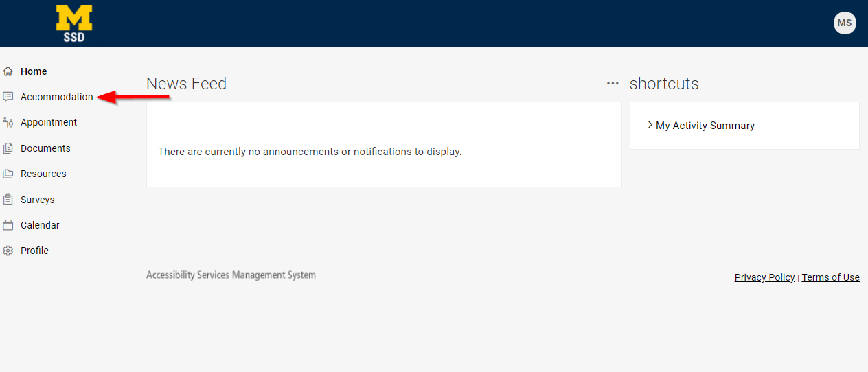Click the Documents page icon
This screenshot has width=868, height=372.
8,148
